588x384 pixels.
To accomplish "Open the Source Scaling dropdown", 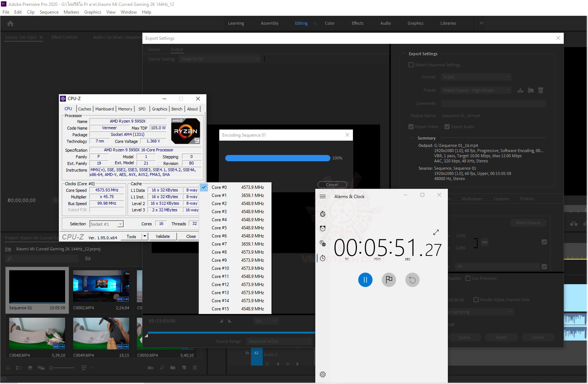I will coord(220,59).
